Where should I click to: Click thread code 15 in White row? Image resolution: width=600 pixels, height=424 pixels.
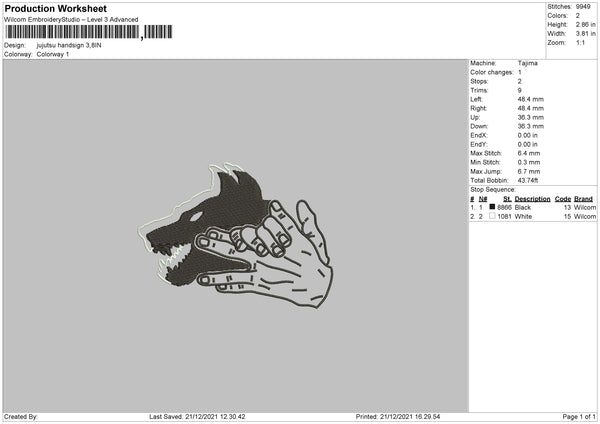click(x=567, y=217)
